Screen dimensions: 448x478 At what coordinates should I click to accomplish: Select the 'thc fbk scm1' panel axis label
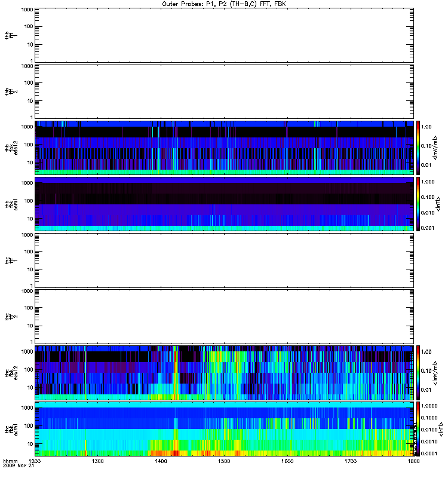[11, 428]
